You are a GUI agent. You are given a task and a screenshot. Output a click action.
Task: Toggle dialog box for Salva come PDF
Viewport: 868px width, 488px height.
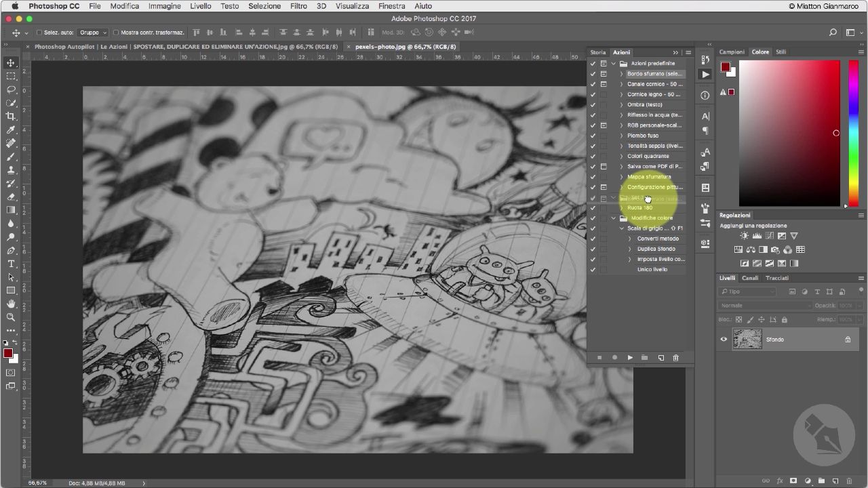(x=604, y=167)
